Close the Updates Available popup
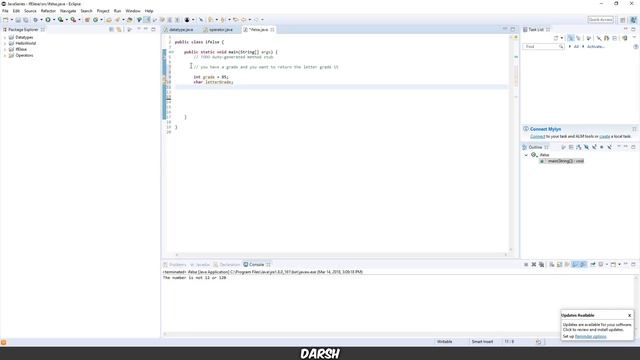This screenshot has width=640, height=360. pos(629,315)
